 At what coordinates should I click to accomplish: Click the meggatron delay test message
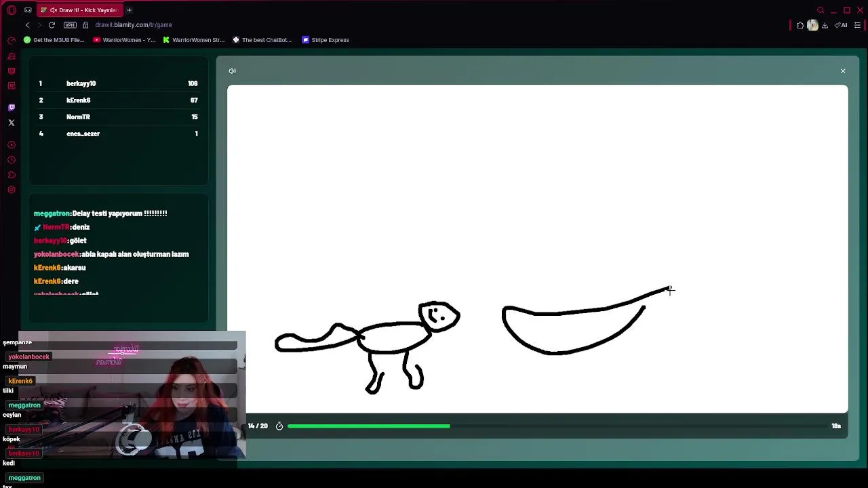coord(100,213)
